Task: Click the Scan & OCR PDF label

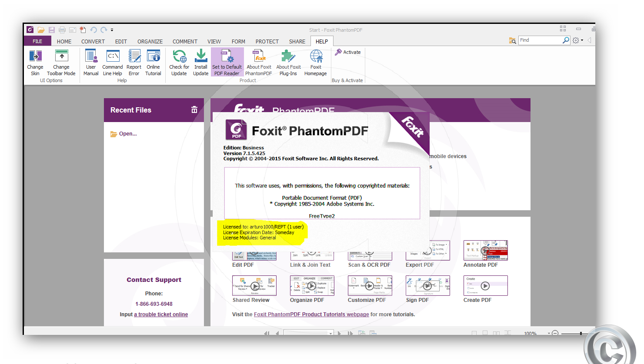Action: (369, 265)
